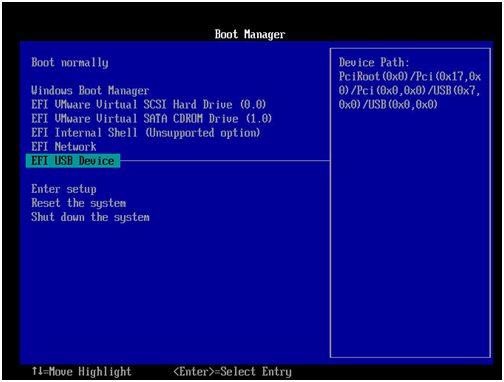The width and height of the screenshot is (504, 382).
Task: Select the Boot normally entry
Action: (70, 63)
